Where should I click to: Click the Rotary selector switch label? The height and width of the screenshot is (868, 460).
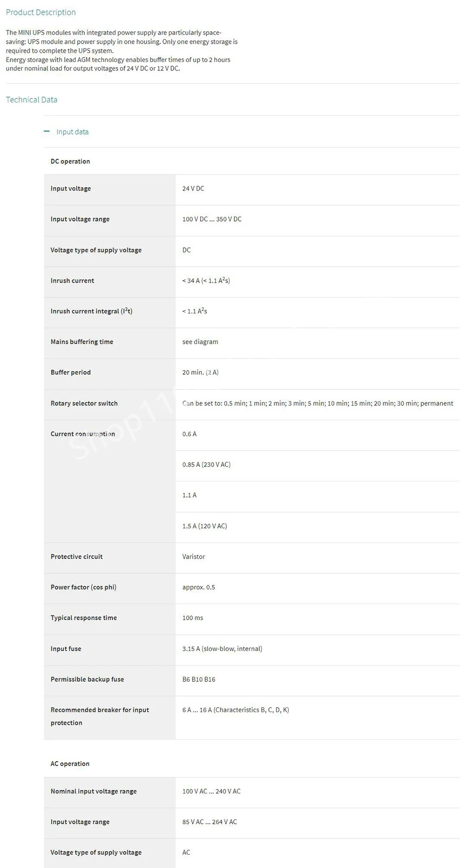pyautogui.click(x=84, y=403)
